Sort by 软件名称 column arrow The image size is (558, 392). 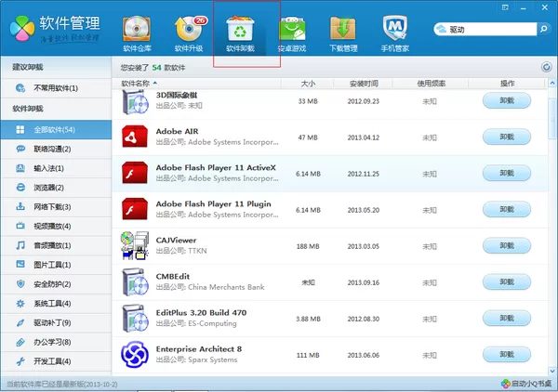pyautogui.click(x=155, y=84)
